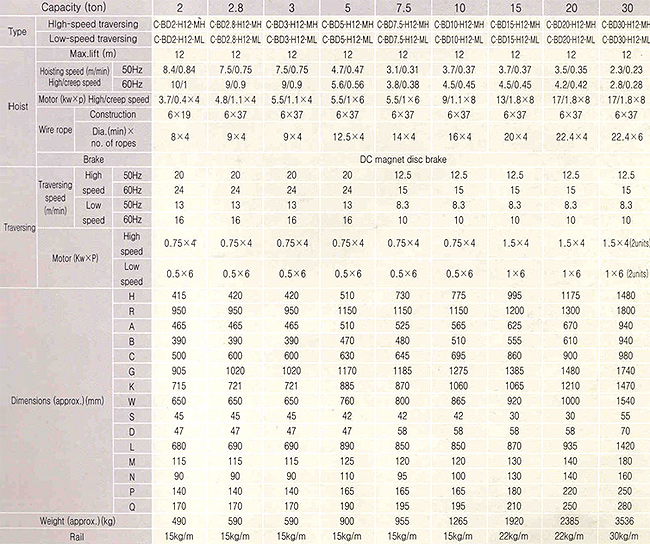
Task: Click the '3.7/0.4×4' hoist motor value
Action: click(179, 100)
